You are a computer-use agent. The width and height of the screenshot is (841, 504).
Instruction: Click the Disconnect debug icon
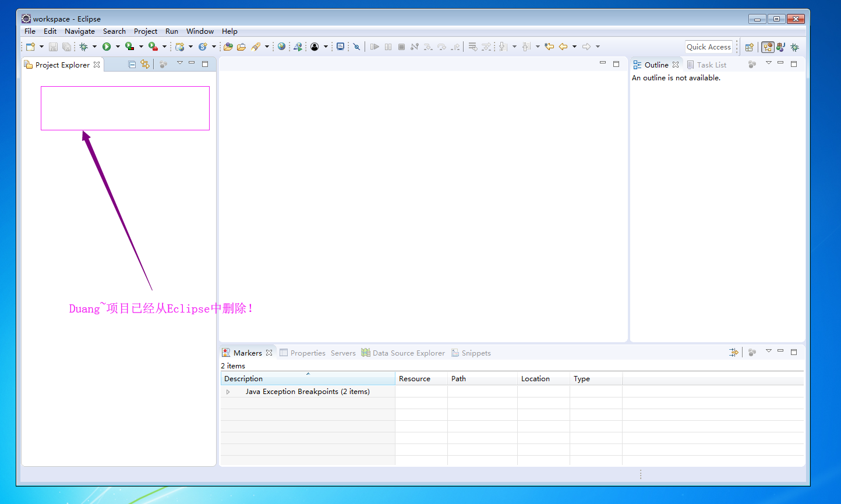[x=415, y=47]
